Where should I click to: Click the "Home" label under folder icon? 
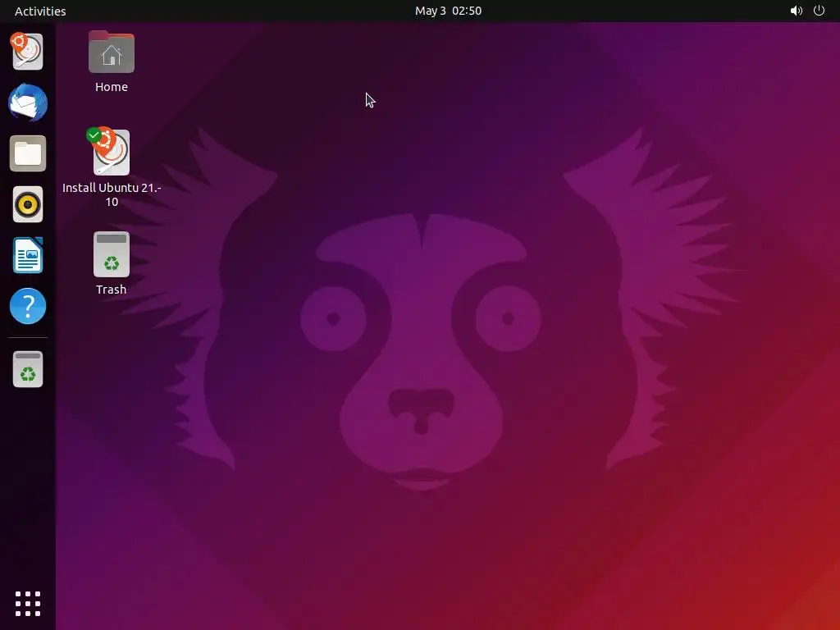pos(112,87)
